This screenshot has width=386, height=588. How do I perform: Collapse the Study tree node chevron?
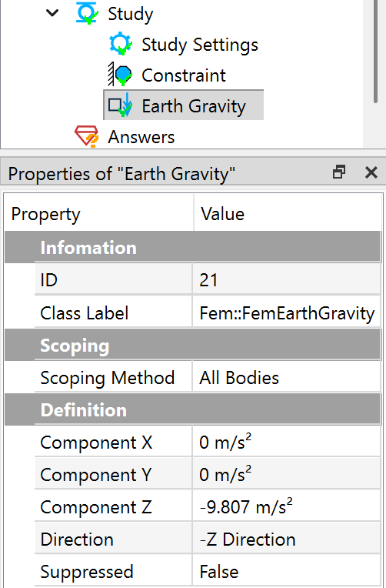[52, 13]
